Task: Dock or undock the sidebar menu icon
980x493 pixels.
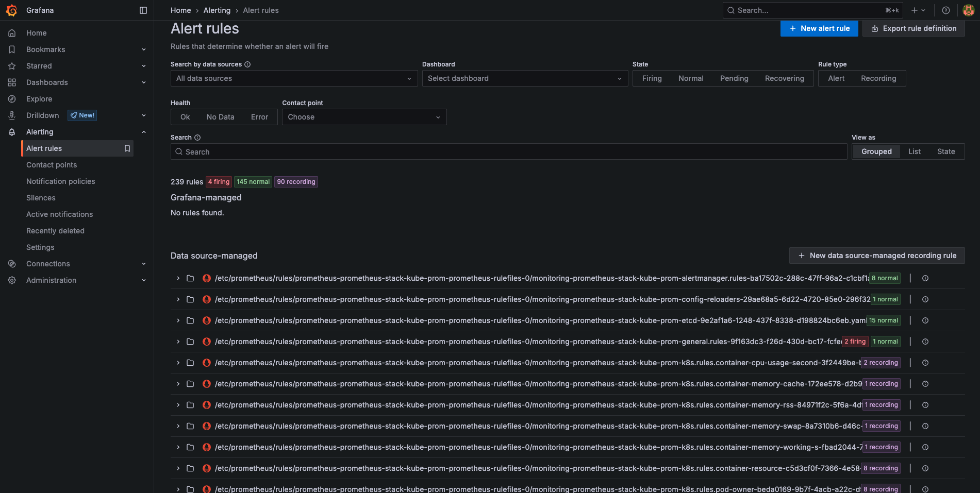Action: coord(143,10)
